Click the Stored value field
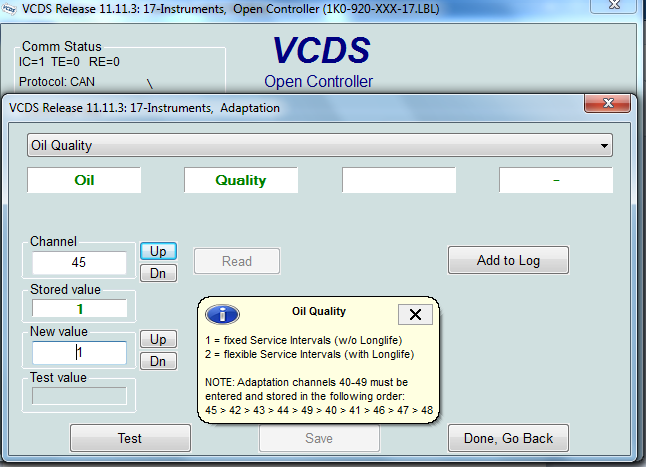 pos(79,308)
